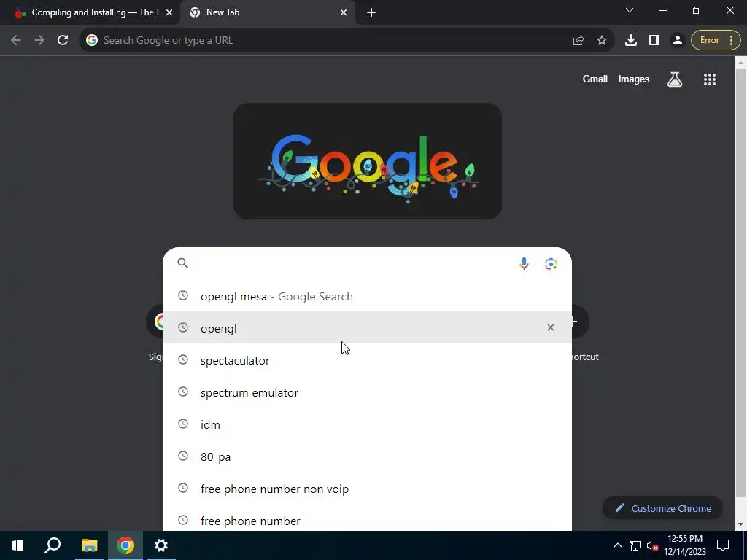This screenshot has width=747, height=560.
Task: Close the 'Compiling and Installing' tab
Action: pyautogui.click(x=169, y=13)
